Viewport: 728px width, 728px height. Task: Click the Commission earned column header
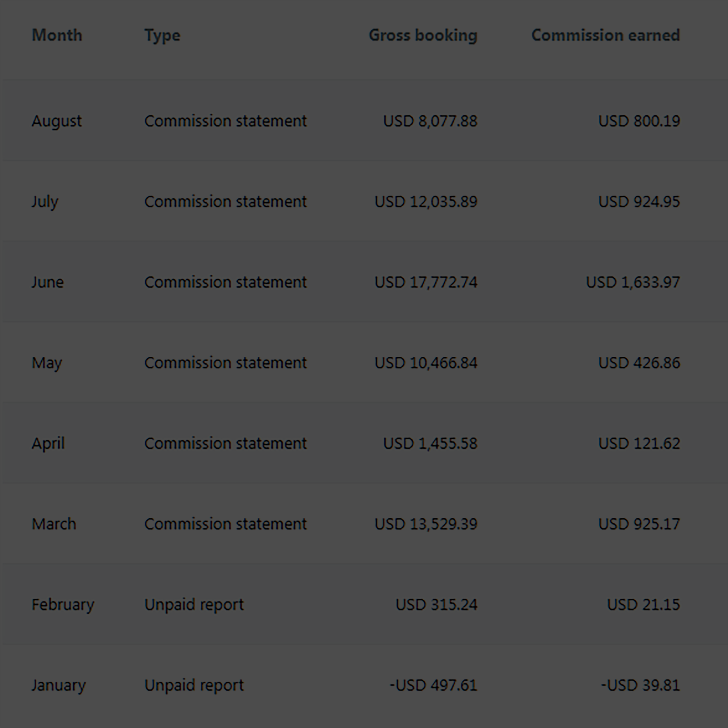pyautogui.click(x=606, y=35)
